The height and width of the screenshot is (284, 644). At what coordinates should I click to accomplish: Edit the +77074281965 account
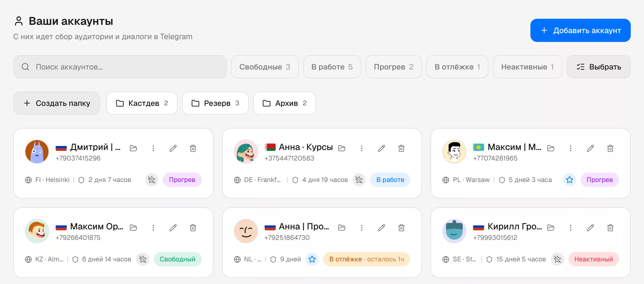[x=591, y=148]
